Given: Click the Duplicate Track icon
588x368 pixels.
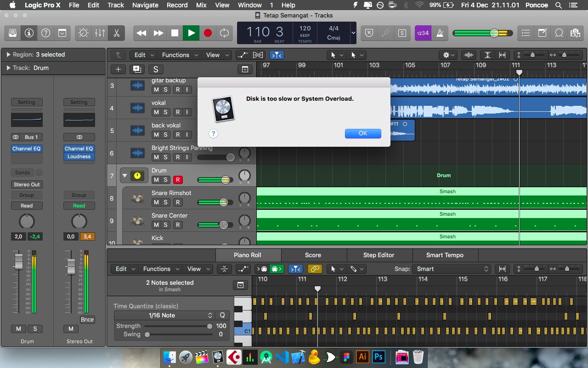Looking at the screenshot, I should pyautogui.click(x=136, y=69).
